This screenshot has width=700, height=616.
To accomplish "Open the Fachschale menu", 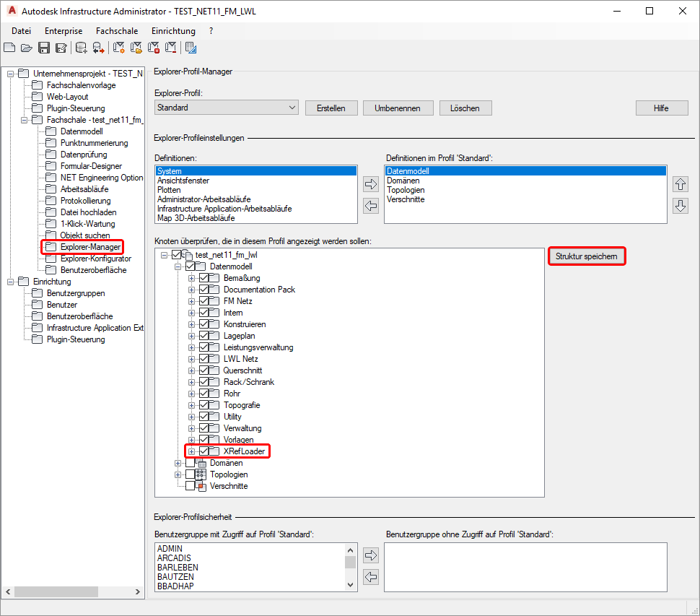I will (117, 31).
